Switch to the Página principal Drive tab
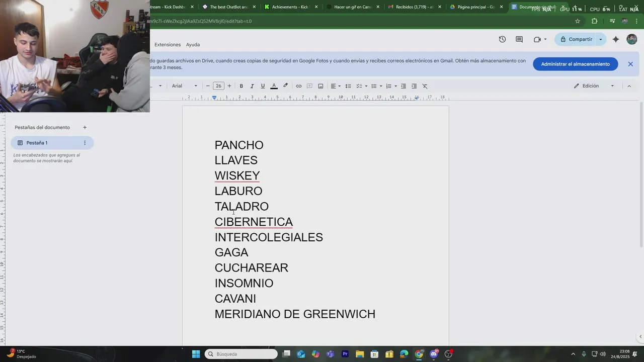 pos(476,7)
